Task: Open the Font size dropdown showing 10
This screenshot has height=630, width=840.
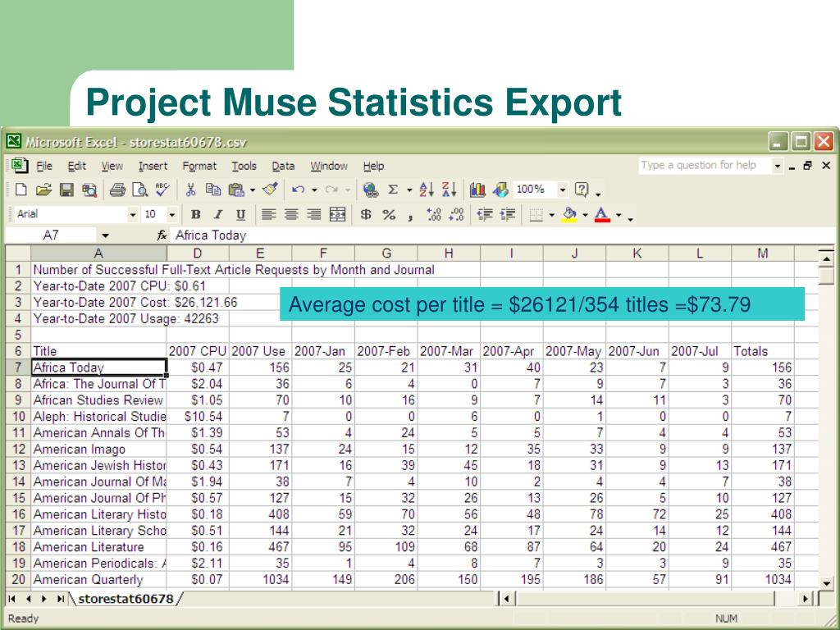Action: [172, 215]
